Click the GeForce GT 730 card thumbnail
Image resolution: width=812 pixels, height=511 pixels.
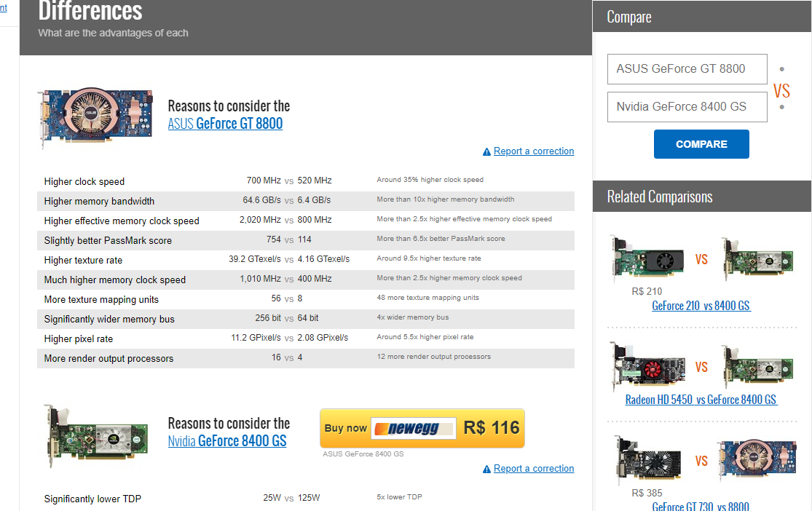tap(647, 459)
